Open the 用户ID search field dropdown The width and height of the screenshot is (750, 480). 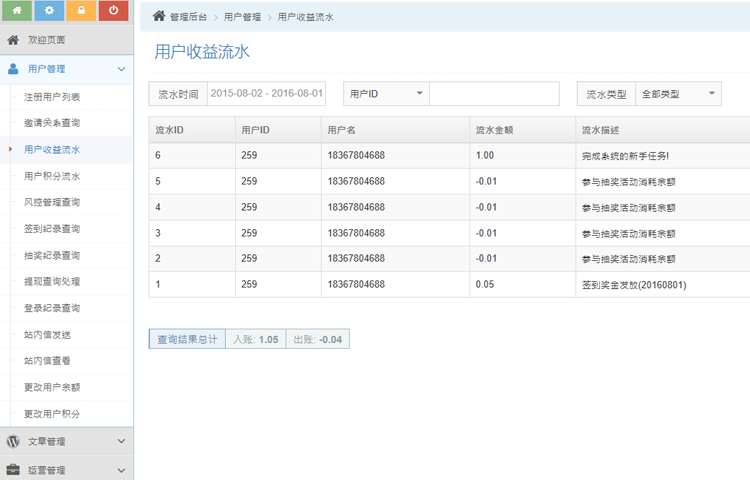[386, 94]
